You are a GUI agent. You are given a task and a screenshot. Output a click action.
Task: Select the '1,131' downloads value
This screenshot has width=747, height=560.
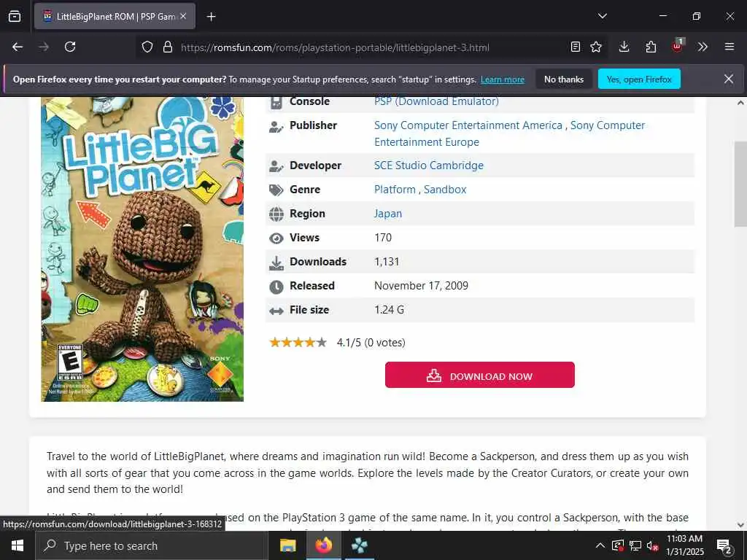pyautogui.click(x=387, y=262)
